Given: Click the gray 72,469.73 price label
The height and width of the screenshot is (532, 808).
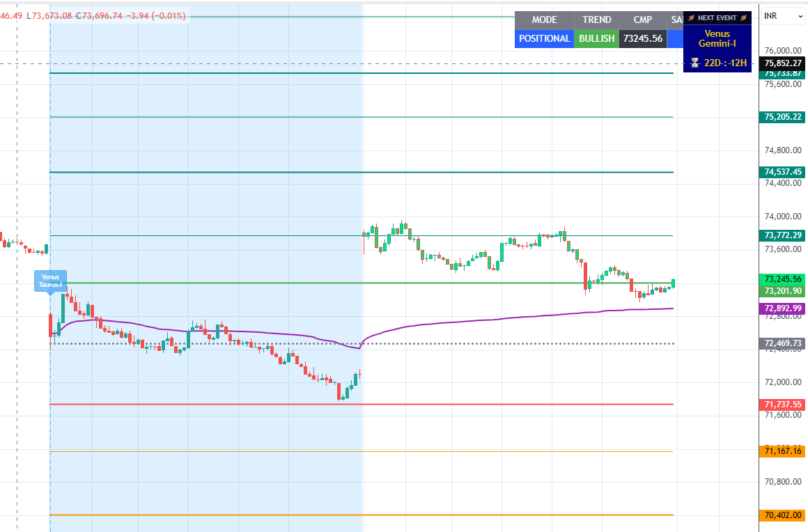Looking at the screenshot, I should [x=783, y=343].
